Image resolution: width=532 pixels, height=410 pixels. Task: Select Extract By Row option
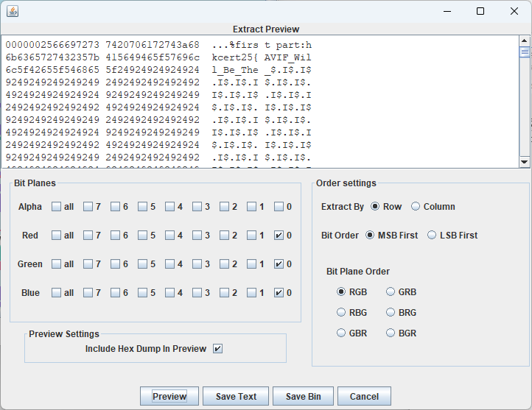(375, 206)
